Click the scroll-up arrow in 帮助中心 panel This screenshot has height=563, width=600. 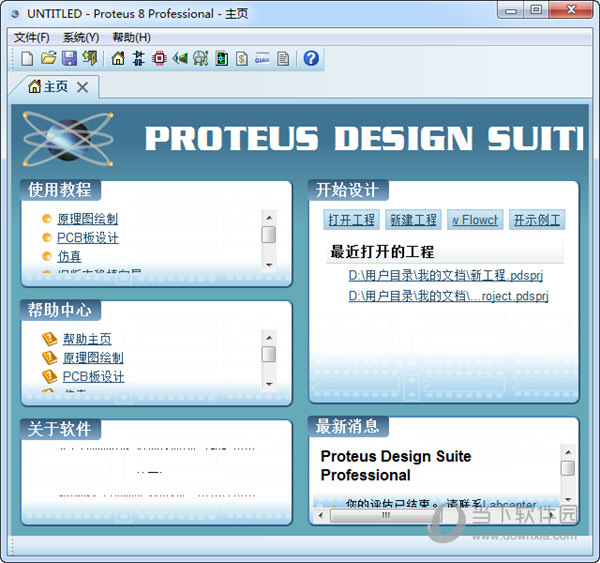(x=269, y=338)
